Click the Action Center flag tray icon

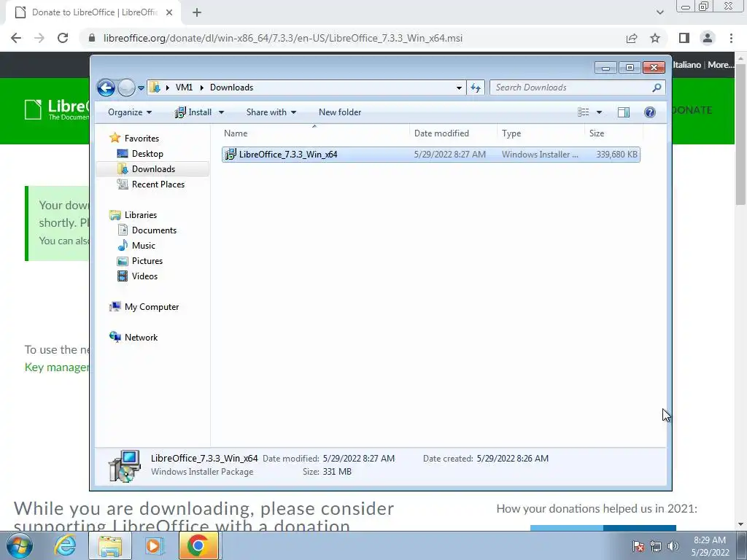[638, 546]
